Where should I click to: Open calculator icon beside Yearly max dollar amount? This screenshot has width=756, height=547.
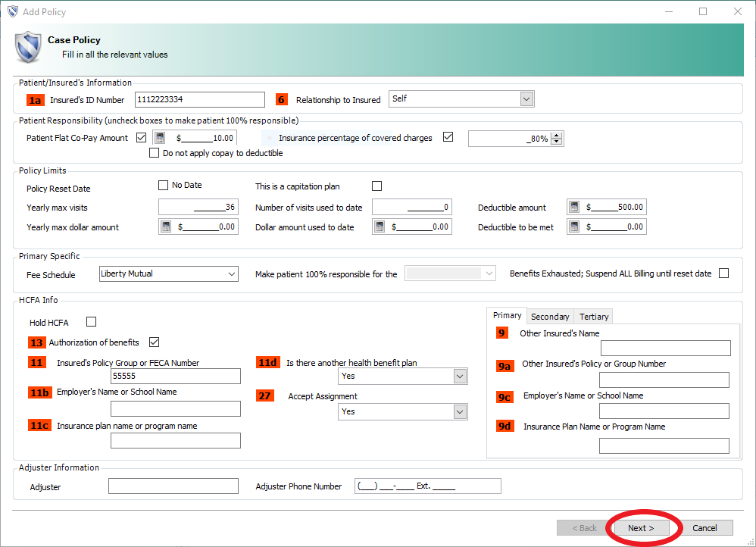(166, 227)
